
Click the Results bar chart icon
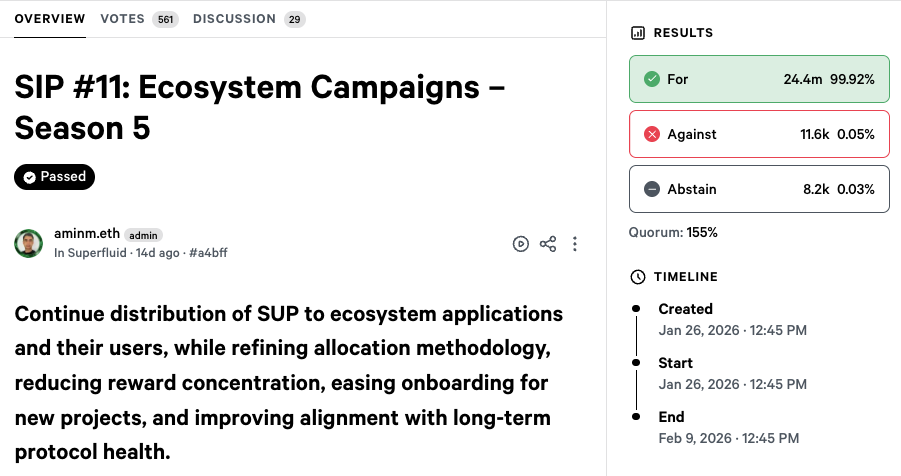(638, 33)
